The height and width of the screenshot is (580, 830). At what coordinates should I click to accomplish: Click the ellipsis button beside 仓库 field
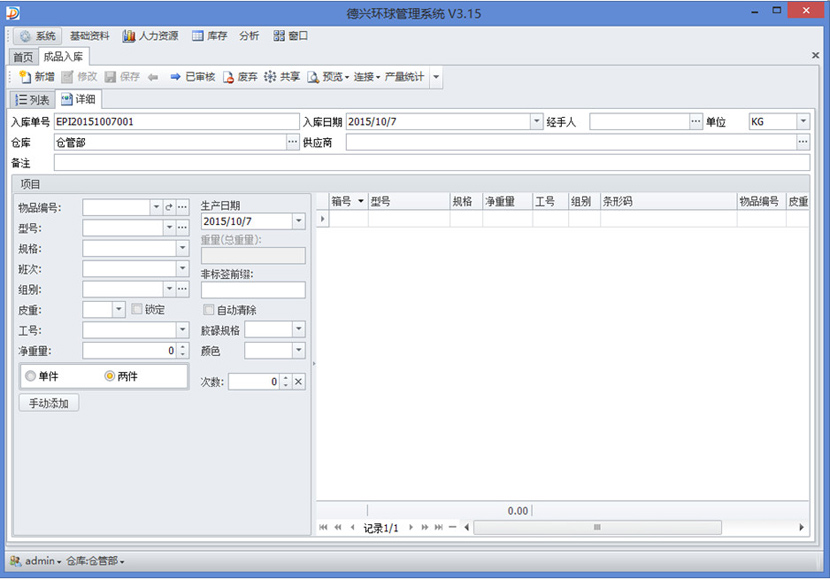[x=293, y=142]
